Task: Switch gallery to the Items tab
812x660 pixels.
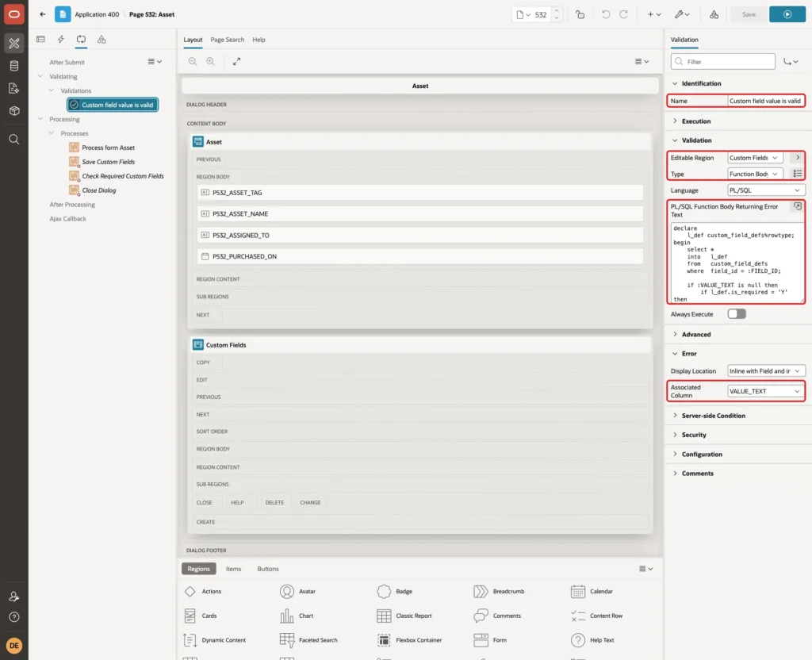Action: (234, 569)
